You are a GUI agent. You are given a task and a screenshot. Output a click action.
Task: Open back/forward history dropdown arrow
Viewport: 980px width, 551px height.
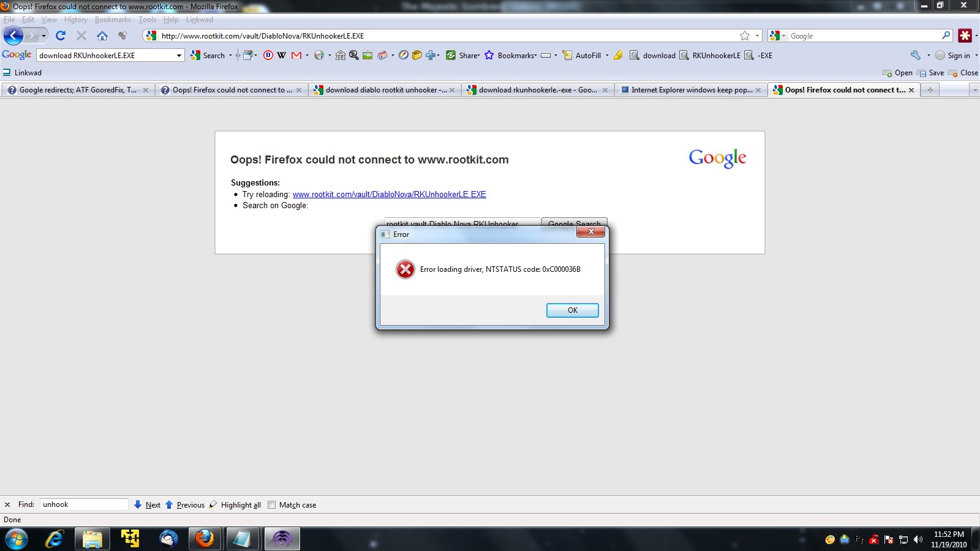[x=43, y=36]
